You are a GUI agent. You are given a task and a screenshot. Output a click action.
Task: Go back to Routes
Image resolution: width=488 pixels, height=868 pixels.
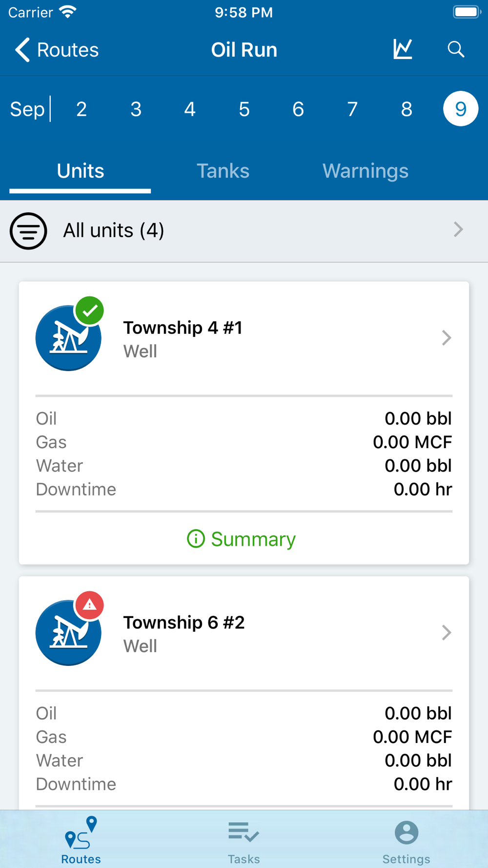(x=57, y=50)
